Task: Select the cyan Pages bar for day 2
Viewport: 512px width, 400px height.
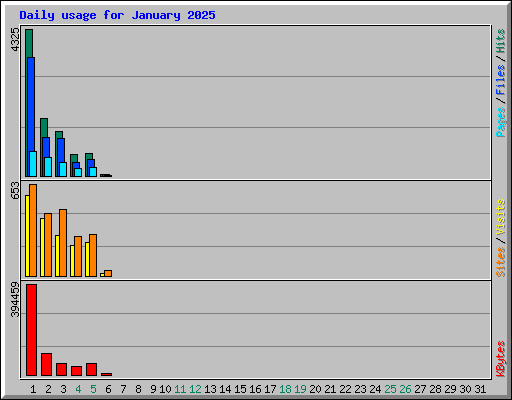Action: 48,167
